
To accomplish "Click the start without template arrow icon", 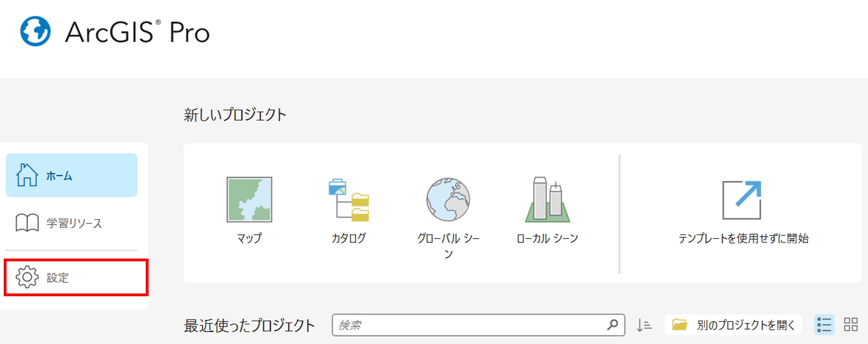I will point(741,200).
